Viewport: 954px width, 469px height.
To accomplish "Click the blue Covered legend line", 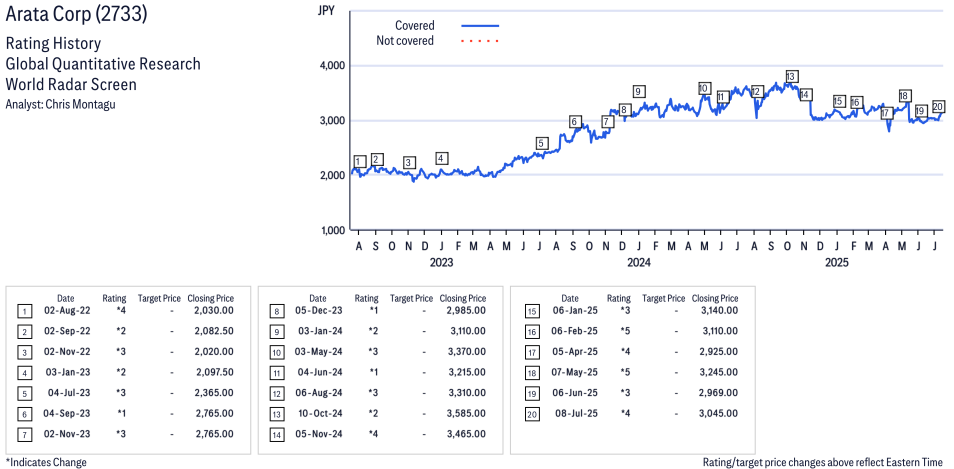I will (480, 26).
